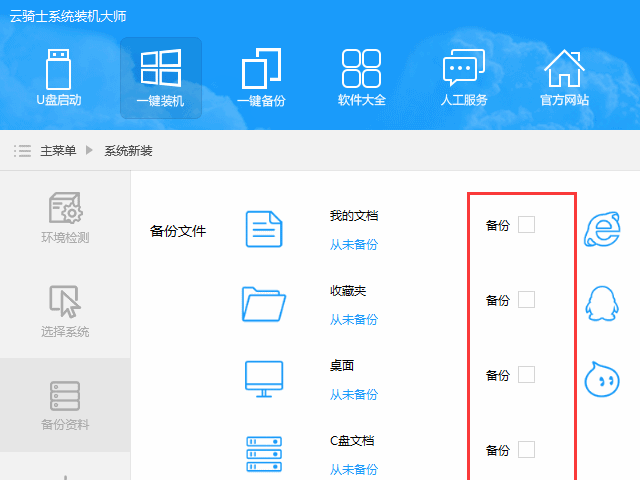The height and width of the screenshot is (480, 640).
Task: Check the 备份 box for 我的文档
Action: pos(526,224)
